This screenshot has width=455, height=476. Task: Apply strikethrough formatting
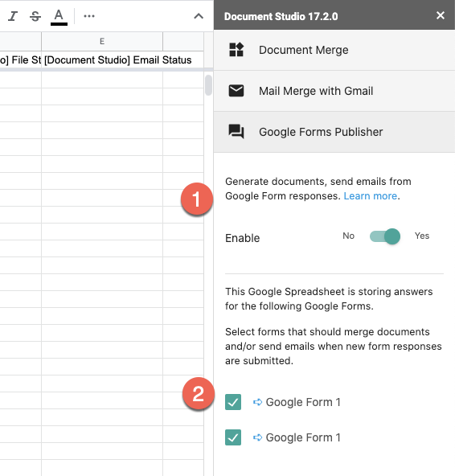point(35,16)
